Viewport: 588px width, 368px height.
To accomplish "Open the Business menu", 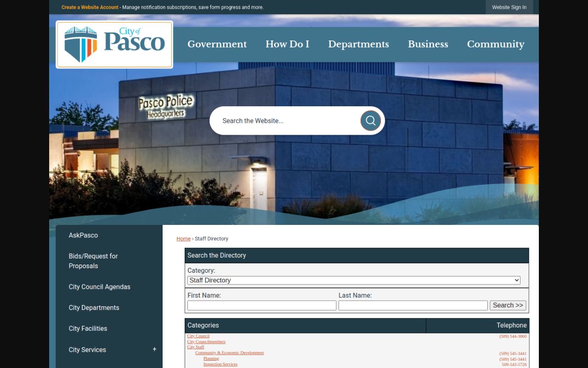I will 428,44.
